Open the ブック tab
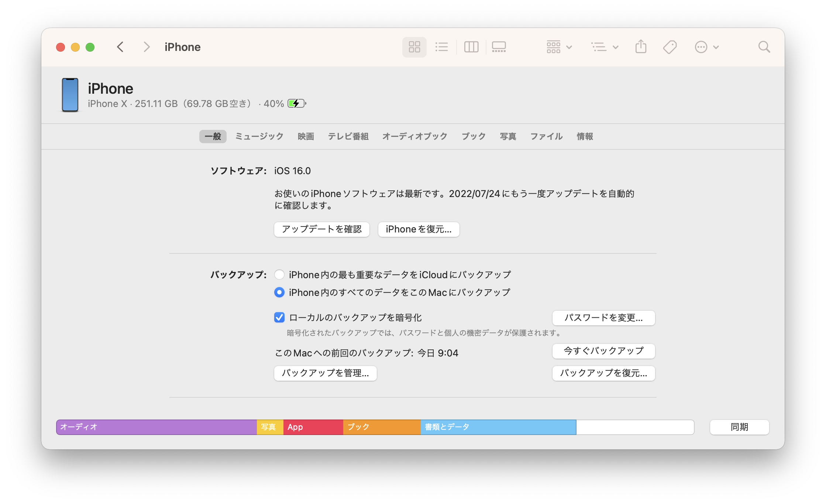 pos(474,137)
